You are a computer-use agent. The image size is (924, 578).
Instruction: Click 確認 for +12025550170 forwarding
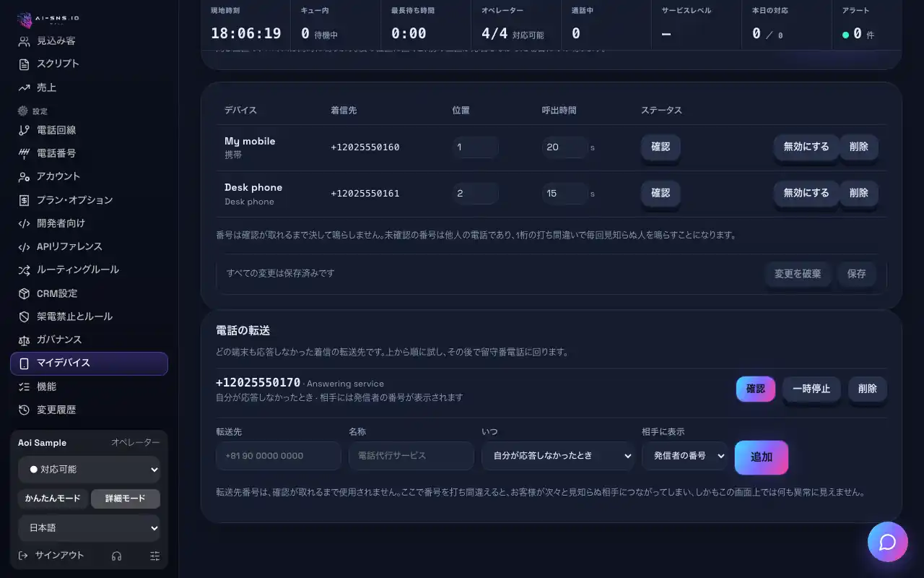coord(756,389)
